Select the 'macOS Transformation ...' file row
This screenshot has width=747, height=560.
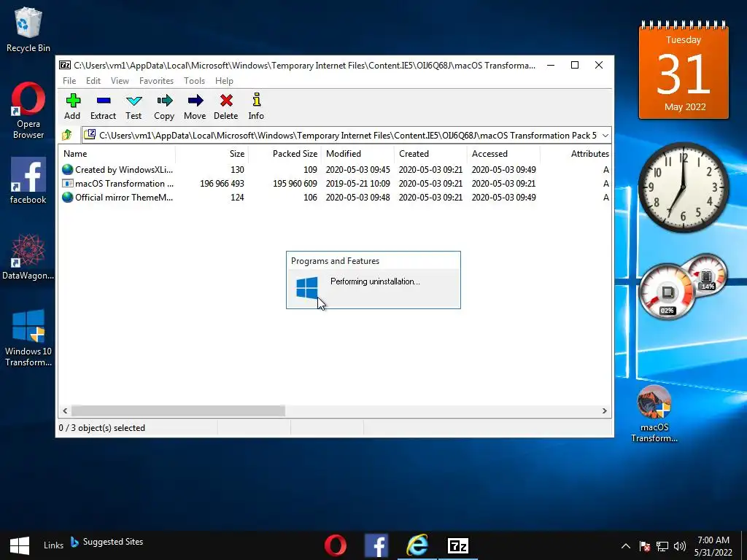pos(335,183)
